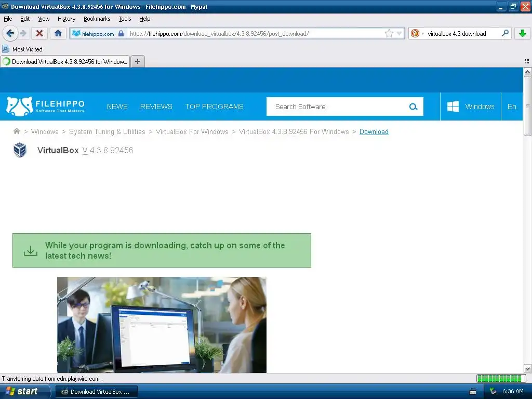Viewport: 532px width, 399px height.
Task: Open a new tab with the plus button
Action: pyautogui.click(x=137, y=61)
